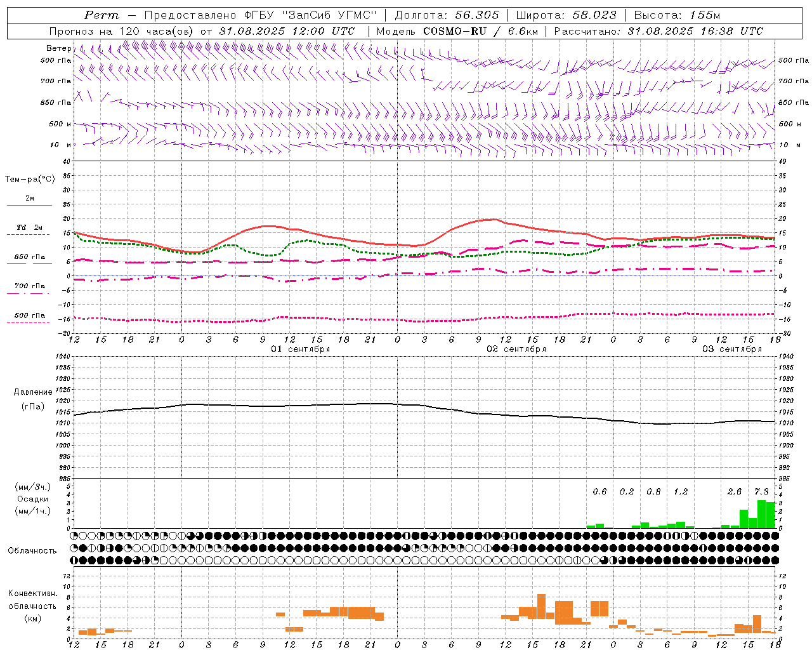The width and height of the screenshot is (812, 650).
Task: Click the 'Ветер' wind panel label
Action: pos(59,48)
